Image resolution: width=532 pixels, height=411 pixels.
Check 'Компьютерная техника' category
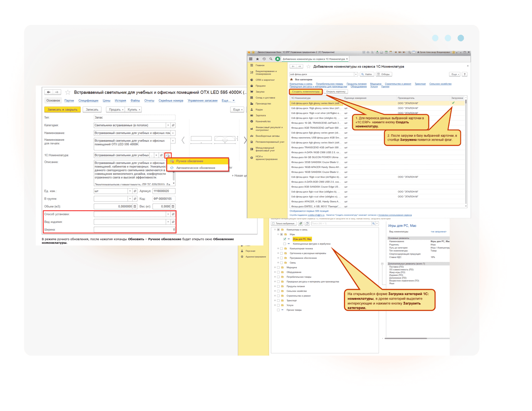pyautogui.click(x=281, y=249)
